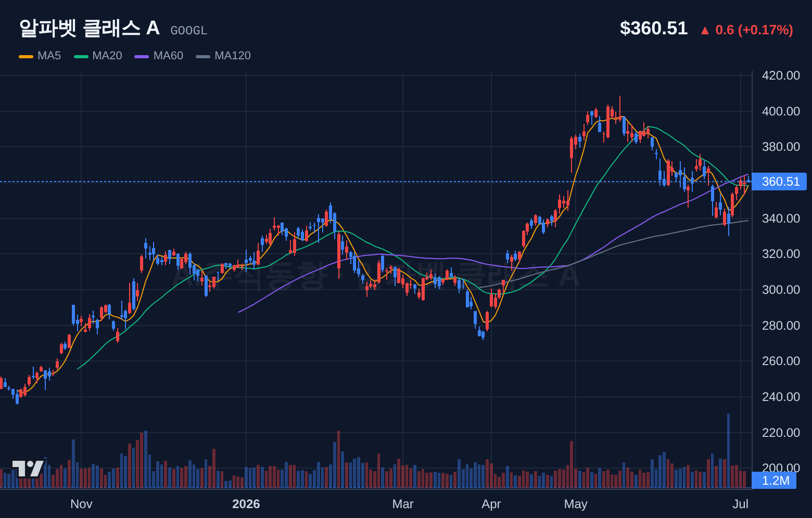The width and height of the screenshot is (812, 518).
Task: Click the May label on time axis
Action: (x=576, y=504)
